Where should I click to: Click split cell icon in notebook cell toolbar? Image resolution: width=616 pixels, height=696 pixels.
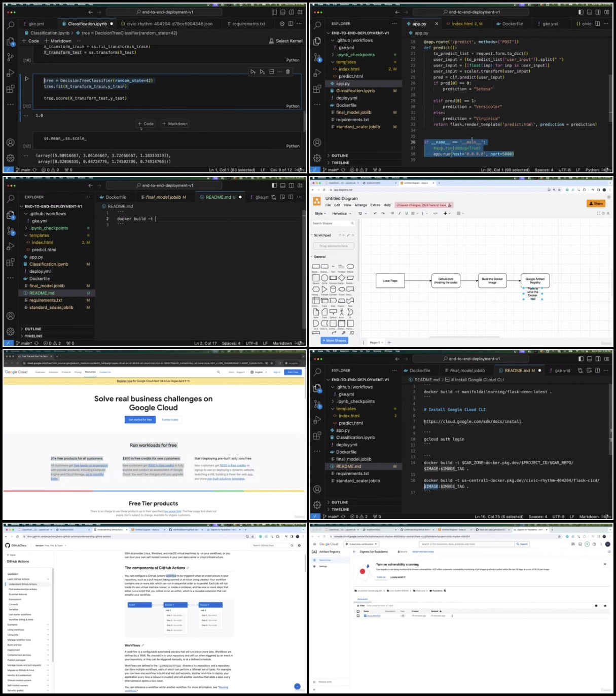(271, 72)
